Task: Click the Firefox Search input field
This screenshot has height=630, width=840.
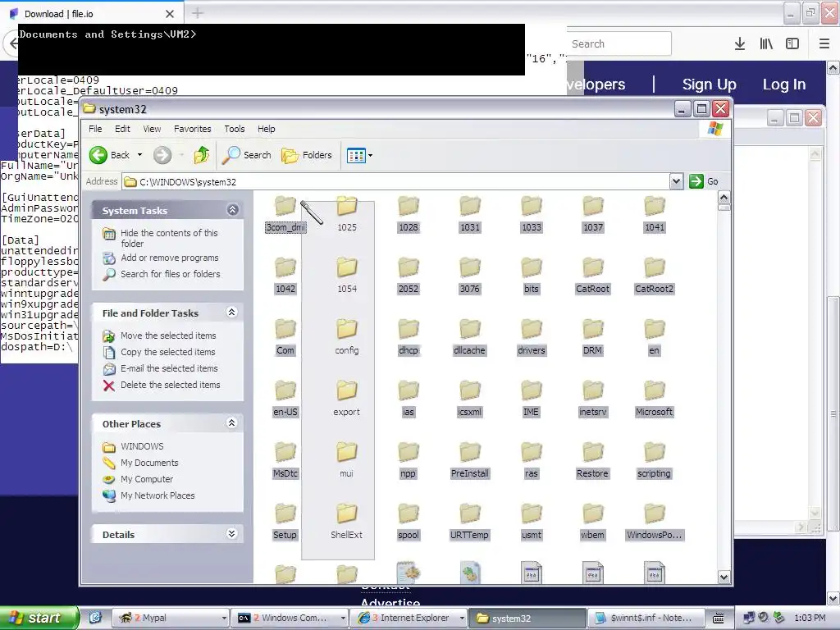Action: (x=619, y=44)
